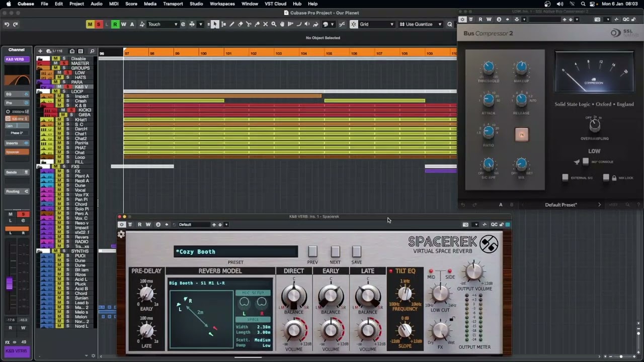Click QC button in Spacerek plugin header
644x362 pixels.
coord(494,224)
